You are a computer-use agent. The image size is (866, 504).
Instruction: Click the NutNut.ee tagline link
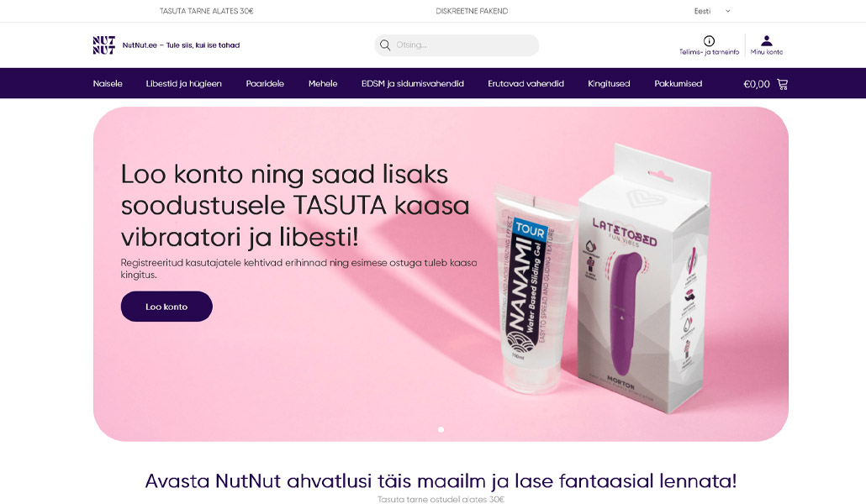coord(181,45)
